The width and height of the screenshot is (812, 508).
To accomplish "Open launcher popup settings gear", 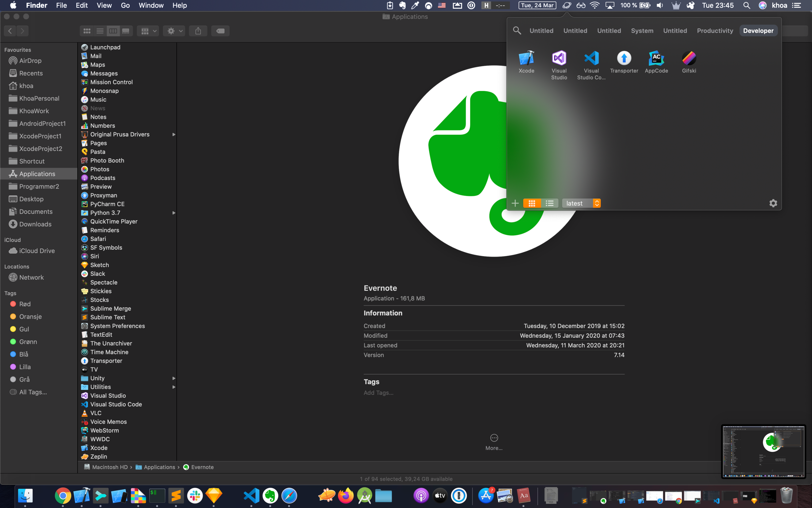I will [x=773, y=203].
